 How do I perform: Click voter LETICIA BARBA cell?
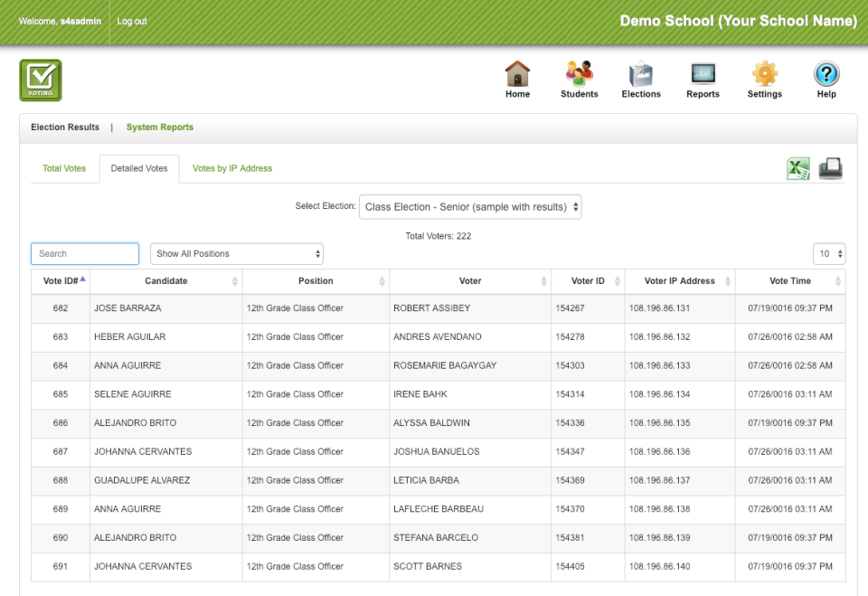[470, 480]
